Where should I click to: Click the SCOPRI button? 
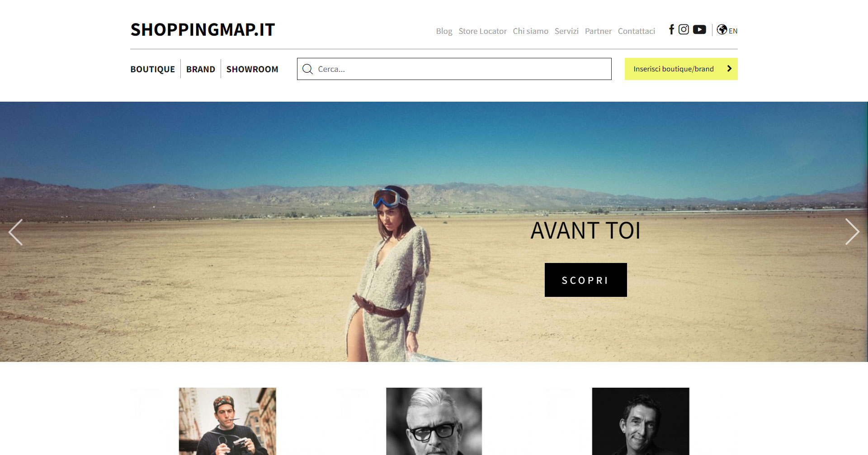click(x=585, y=280)
